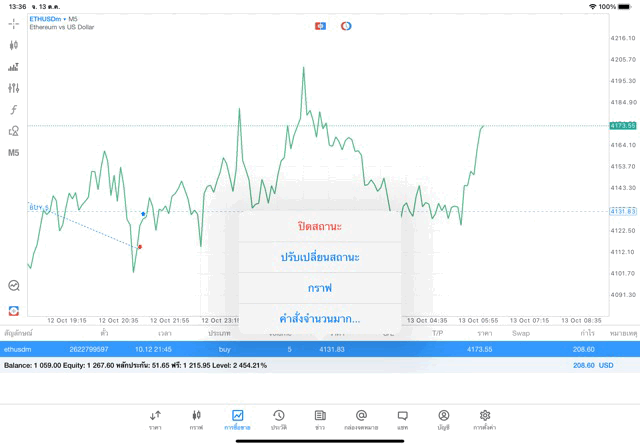640x447 pixels.
Task: Tap the chart zoom icon at bottom-left
Action: pos(14,286)
